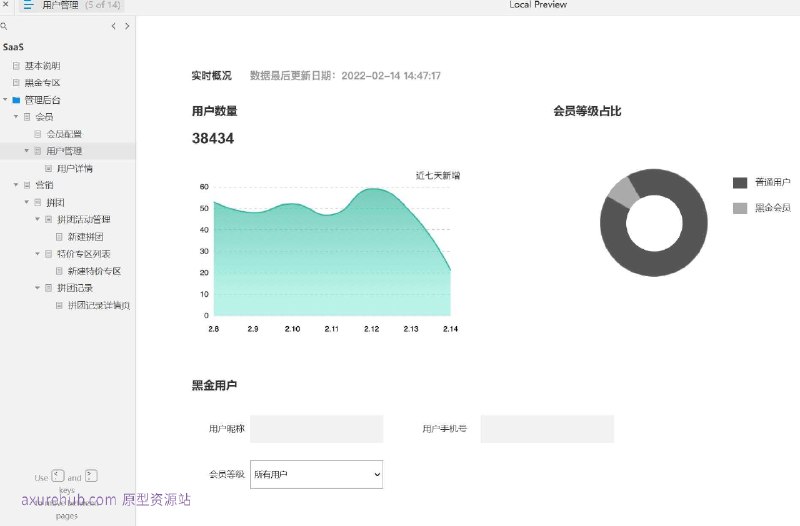Click the blue folder icon of 管理后台
The image size is (800, 526).
pos(16,100)
